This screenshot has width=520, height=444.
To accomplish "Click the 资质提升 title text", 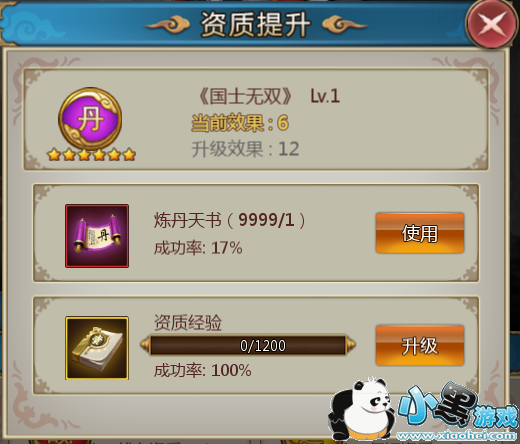I will pos(255,25).
